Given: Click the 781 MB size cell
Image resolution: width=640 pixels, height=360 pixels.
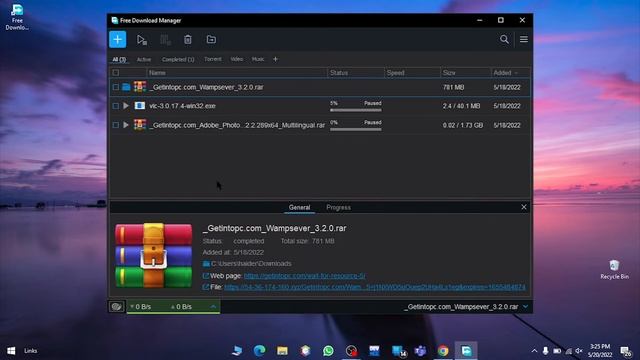Looking at the screenshot, I should tap(453, 87).
